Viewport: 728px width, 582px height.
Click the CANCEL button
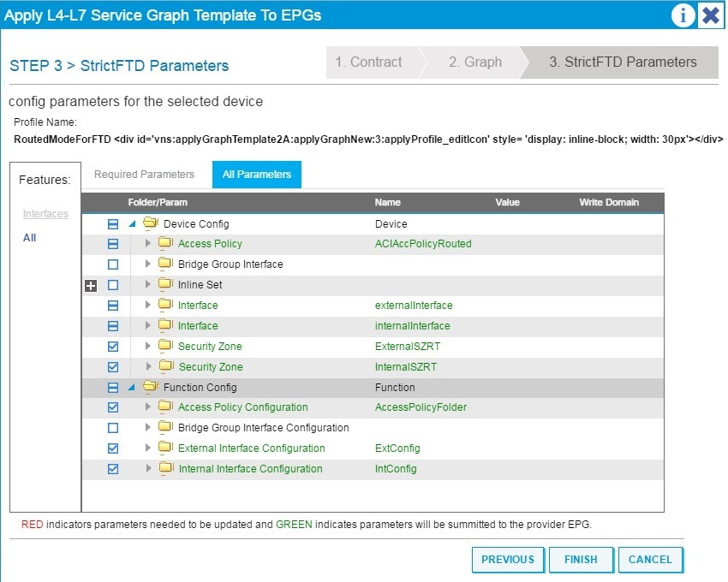coord(650,560)
